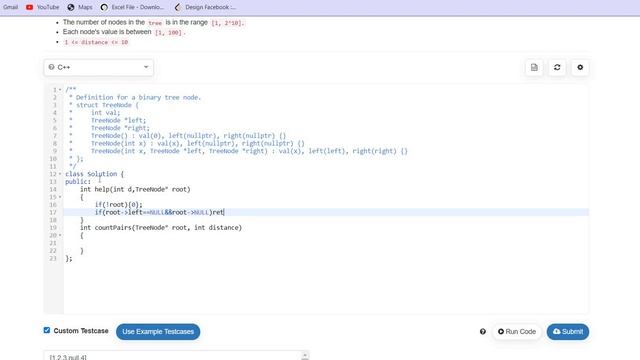Place cursor on empty line 21
The image size is (640, 360).
[x=326, y=243]
